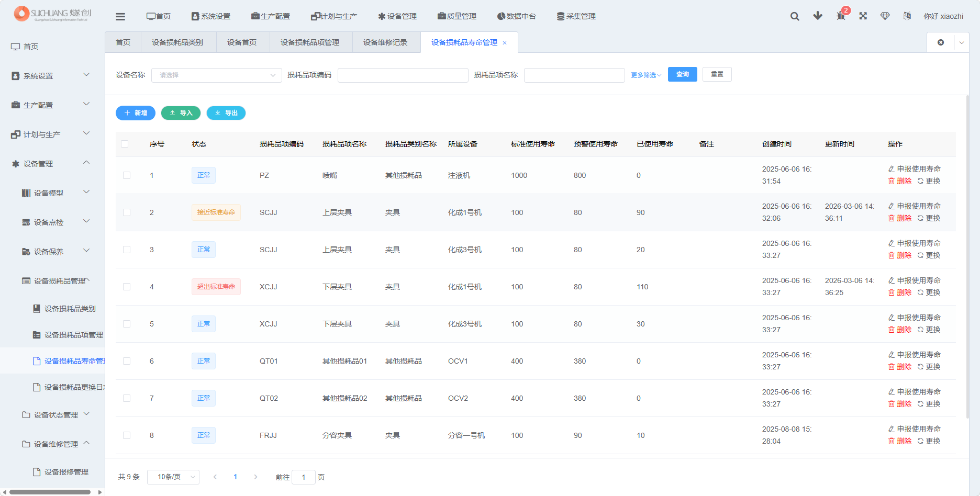Open the 10条/页 page size dropdown
Screen dimensions: 980x496
173,477
